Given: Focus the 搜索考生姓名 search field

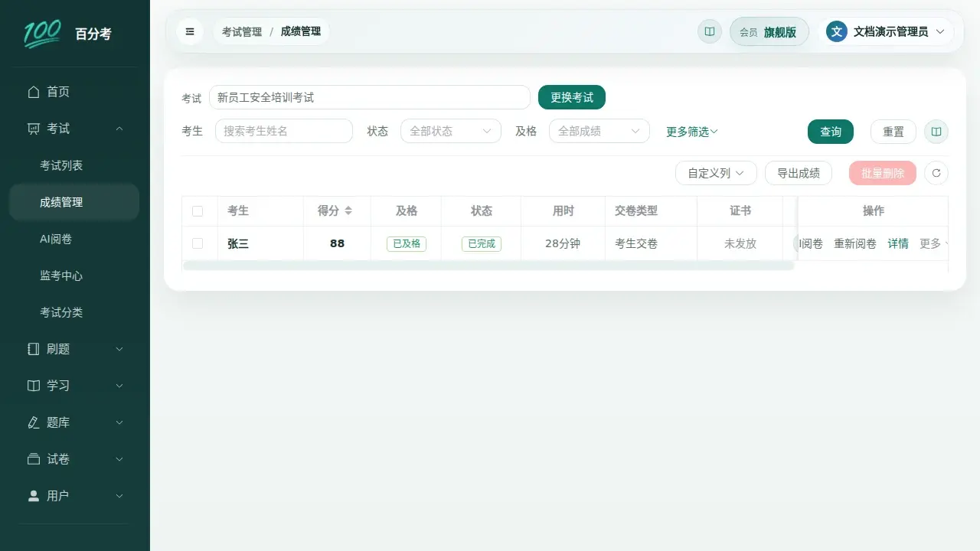Looking at the screenshot, I should [284, 131].
